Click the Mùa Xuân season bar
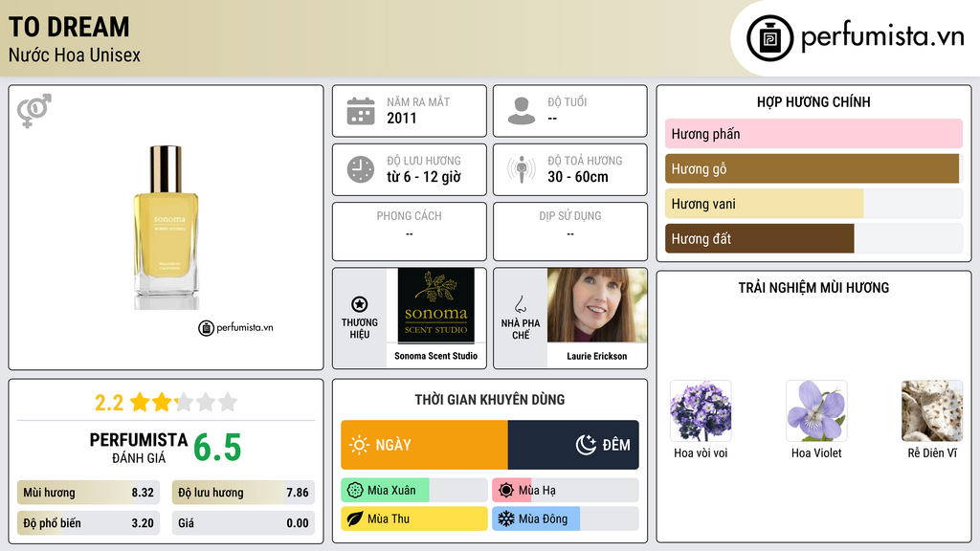The width and height of the screenshot is (980, 551). (x=414, y=491)
